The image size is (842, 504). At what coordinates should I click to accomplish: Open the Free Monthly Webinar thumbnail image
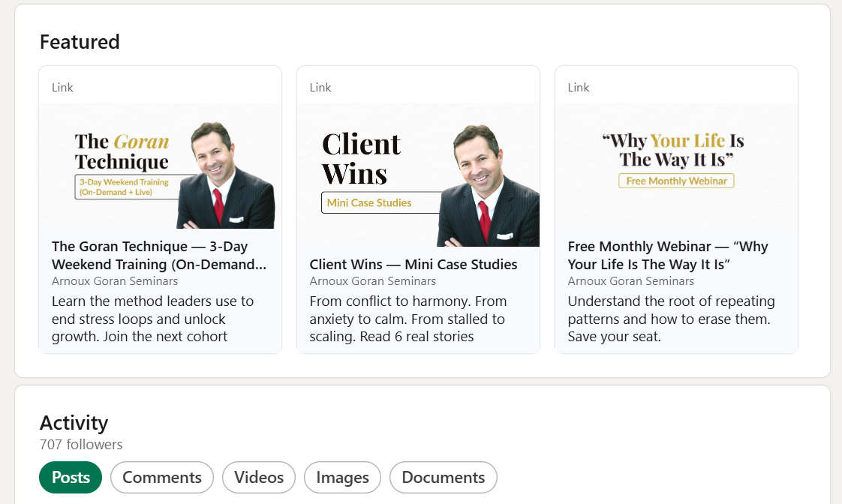click(x=677, y=166)
